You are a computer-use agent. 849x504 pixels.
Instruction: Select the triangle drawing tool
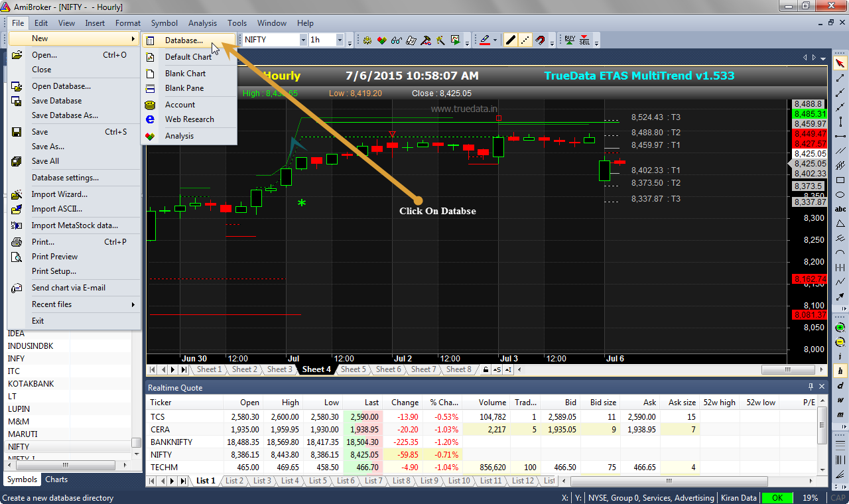coord(840,223)
